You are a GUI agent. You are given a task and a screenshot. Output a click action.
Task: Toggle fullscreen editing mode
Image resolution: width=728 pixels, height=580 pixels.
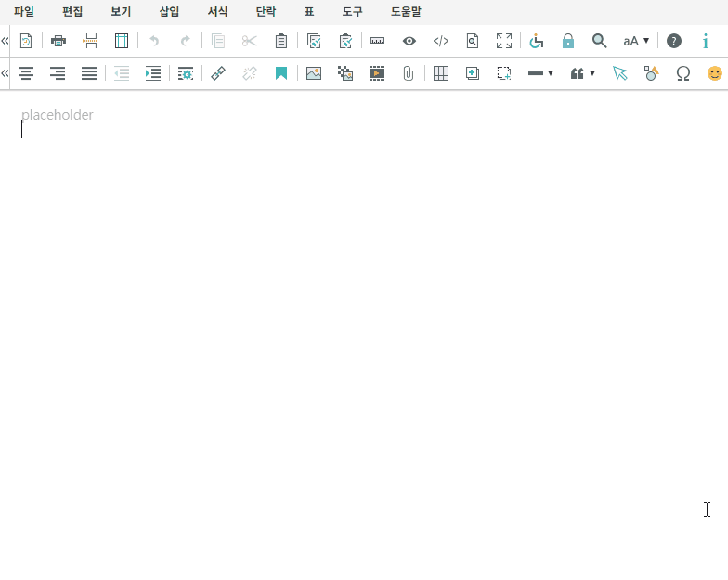pos(504,41)
